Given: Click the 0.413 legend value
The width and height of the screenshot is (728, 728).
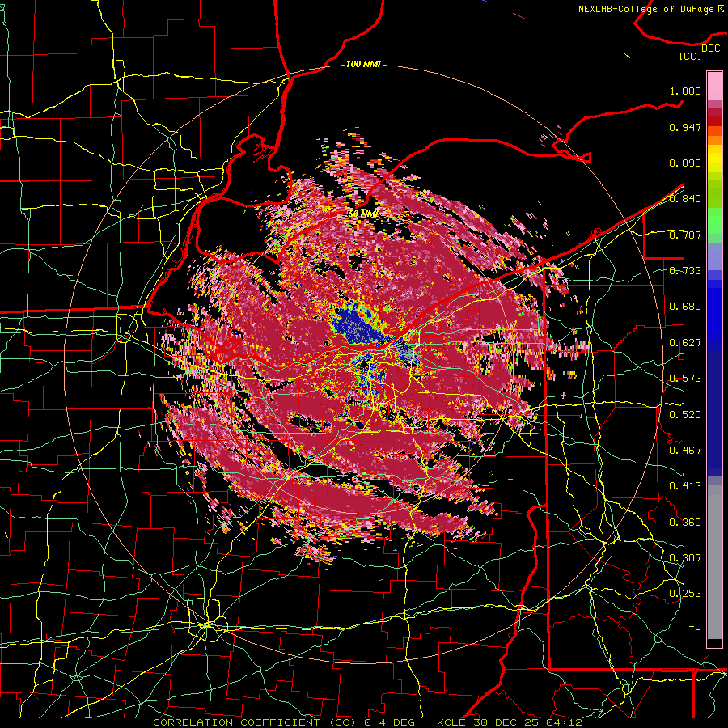Looking at the screenshot, I should point(685,486).
